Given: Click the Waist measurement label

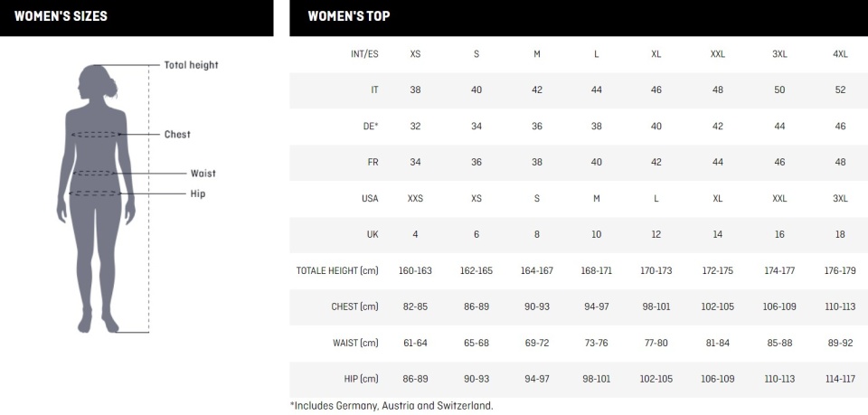Looking at the screenshot, I should (203, 174).
